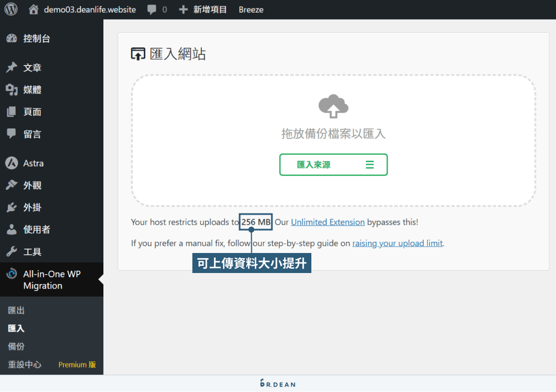The height and width of the screenshot is (392, 556).
Task: Click the Astra logo in the sidebar
Action: point(12,163)
